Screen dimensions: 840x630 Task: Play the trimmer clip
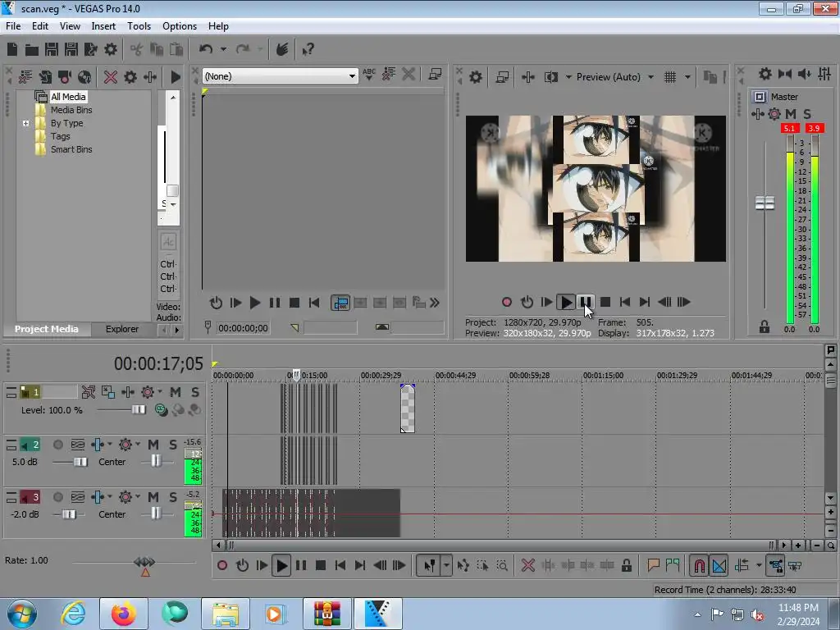(255, 303)
